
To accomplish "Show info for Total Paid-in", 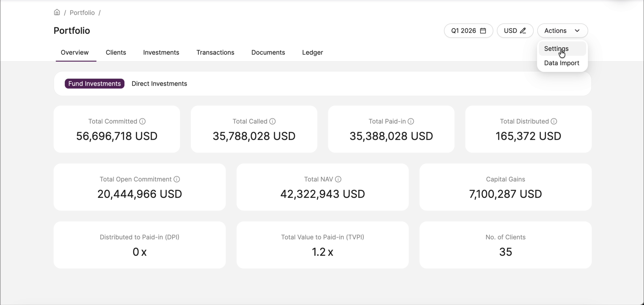I will (x=411, y=121).
